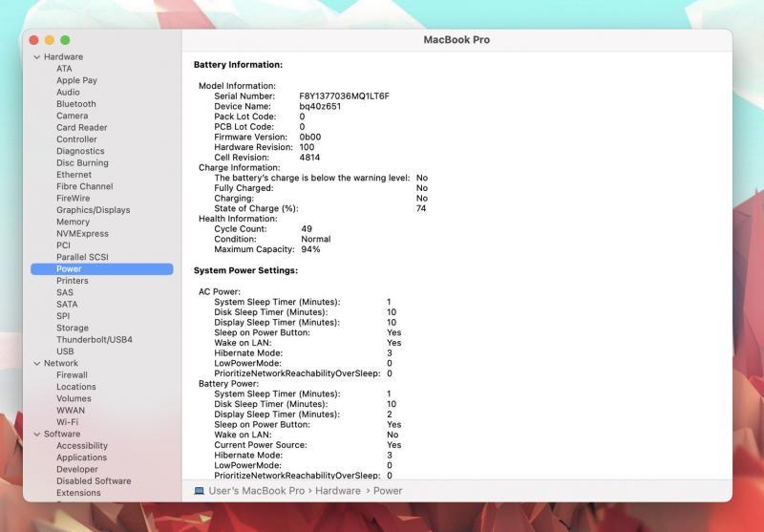Click State of Charge value 74
This screenshot has width=764, height=532.
[x=421, y=208]
